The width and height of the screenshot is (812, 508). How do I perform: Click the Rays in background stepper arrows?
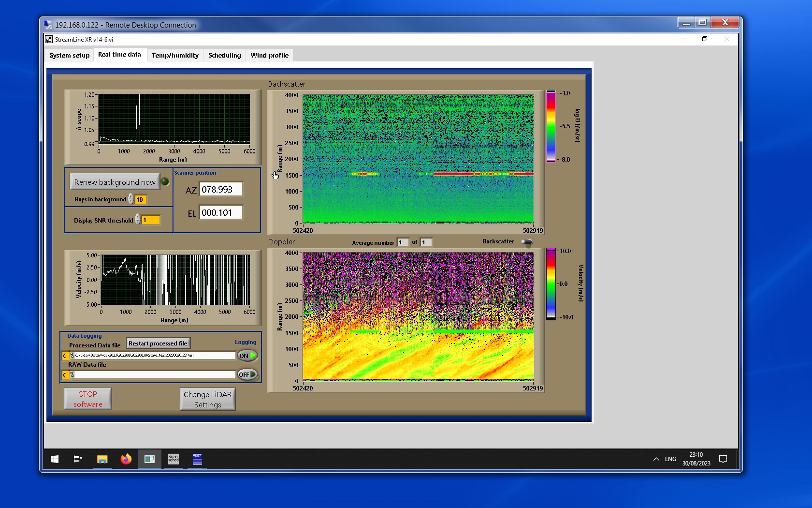click(130, 199)
